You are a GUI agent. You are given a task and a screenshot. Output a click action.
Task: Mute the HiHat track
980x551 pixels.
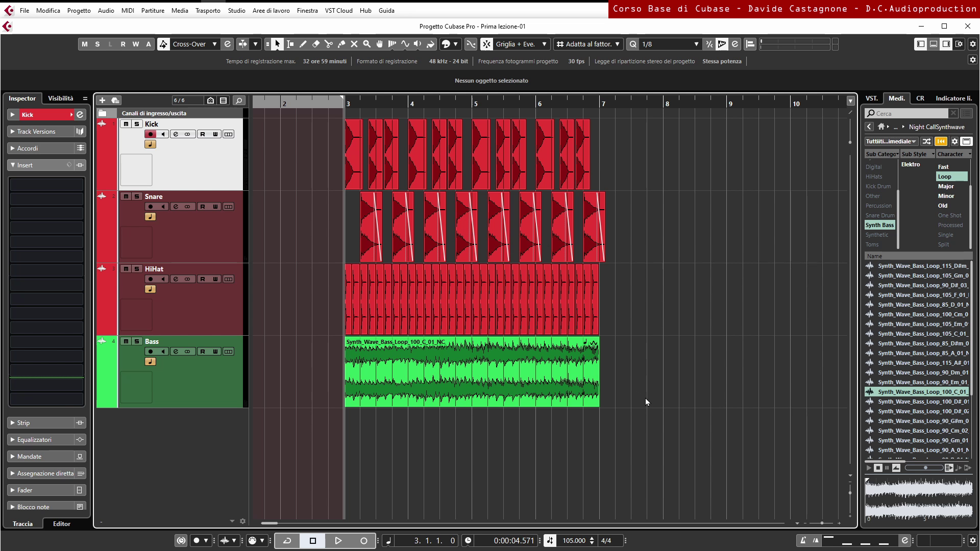pyautogui.click(x=126, y=269)
